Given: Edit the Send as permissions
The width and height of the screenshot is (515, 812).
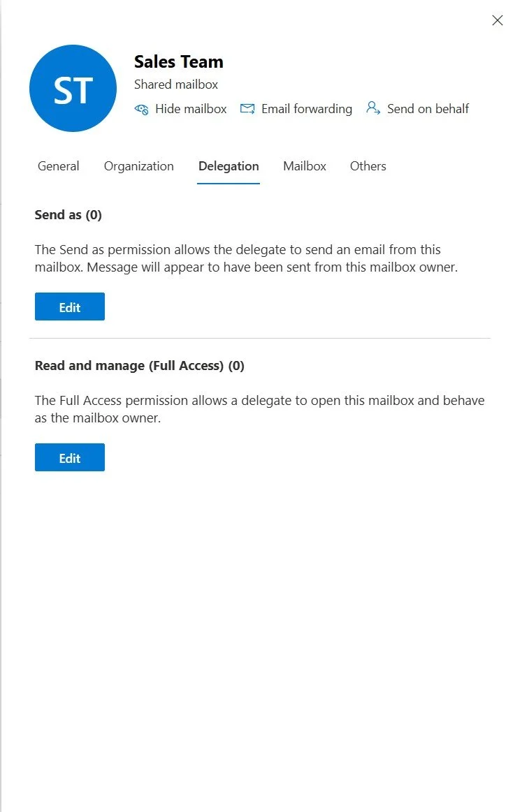Looking at the screenshot, I should click(70, 307).
